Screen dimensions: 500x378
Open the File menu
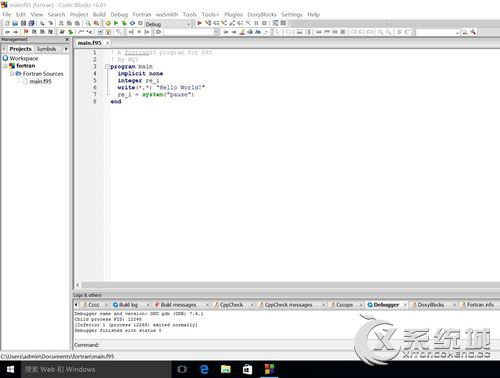coord(7,15)
